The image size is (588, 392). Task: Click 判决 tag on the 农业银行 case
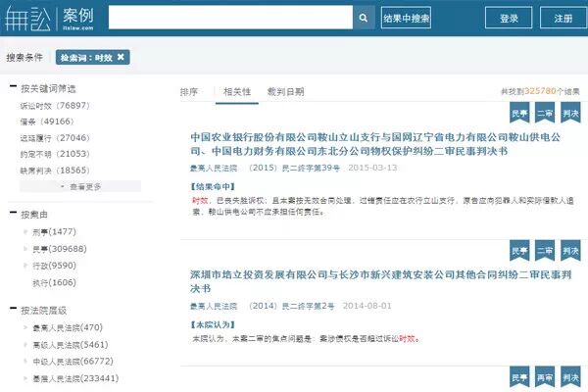(x=570, y=113)
